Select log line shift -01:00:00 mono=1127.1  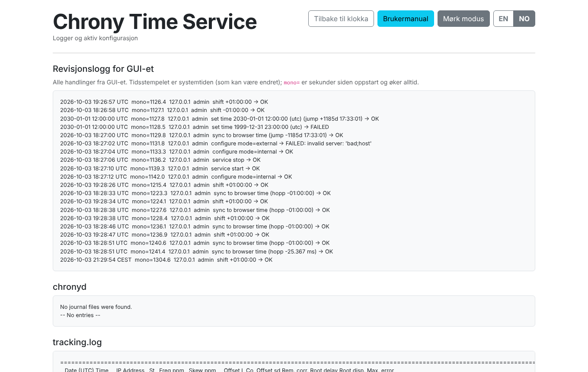162,110
